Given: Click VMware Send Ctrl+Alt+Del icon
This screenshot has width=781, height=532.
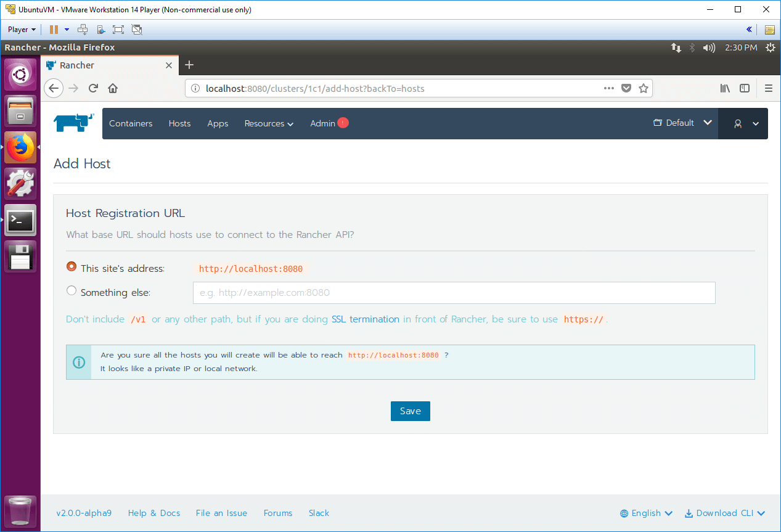Looking at the screenshot, I should (83, 29).
